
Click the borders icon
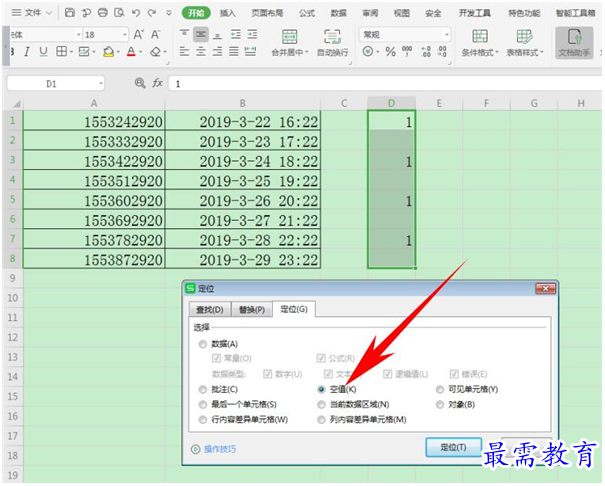61,51
